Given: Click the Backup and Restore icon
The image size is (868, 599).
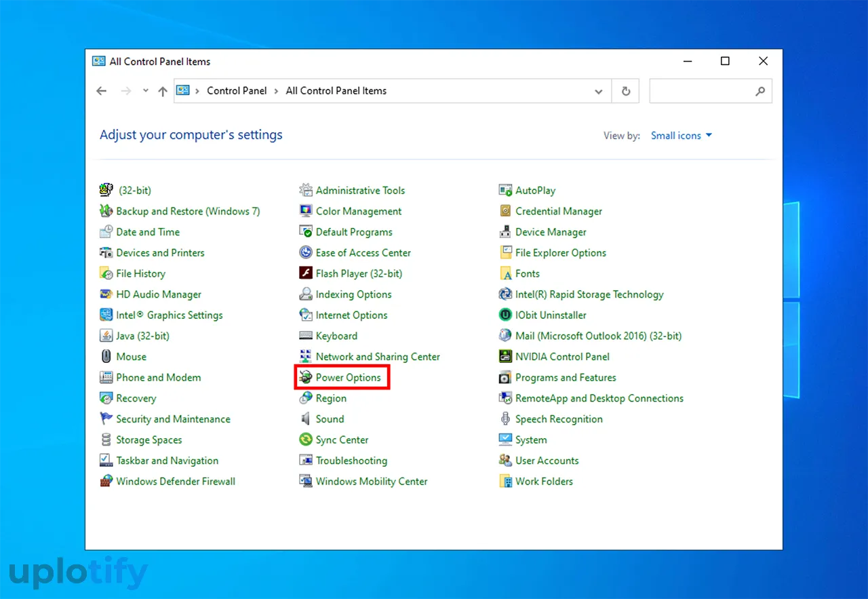Looking at the screenshot, I should point(106,211).
